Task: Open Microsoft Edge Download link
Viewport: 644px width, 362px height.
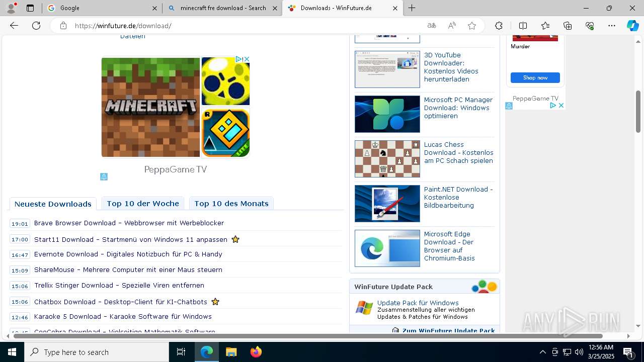Action: tap(449, 246)
